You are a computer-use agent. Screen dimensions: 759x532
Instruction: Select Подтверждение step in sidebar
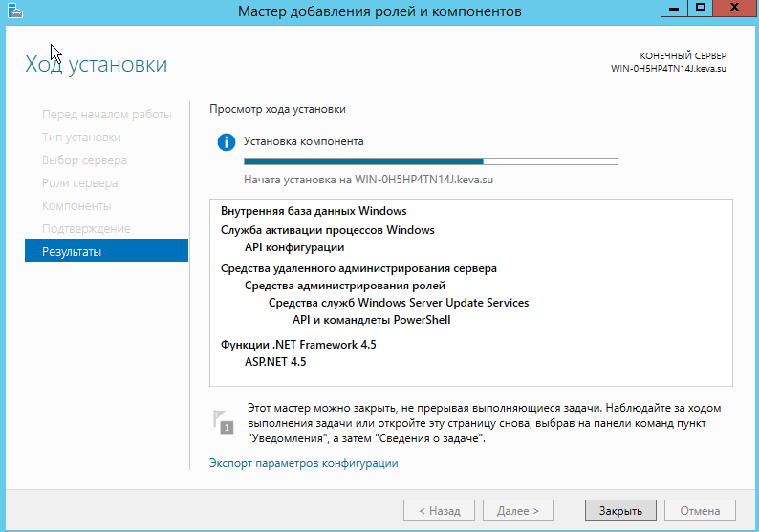coord(86,229)
